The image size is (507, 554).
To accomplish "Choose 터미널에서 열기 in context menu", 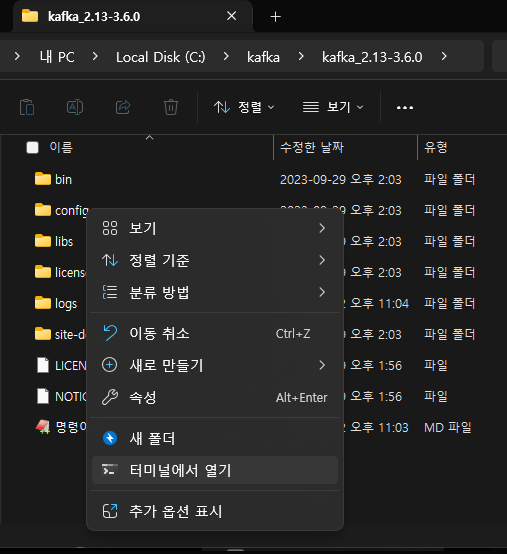I will pos(215,470).
